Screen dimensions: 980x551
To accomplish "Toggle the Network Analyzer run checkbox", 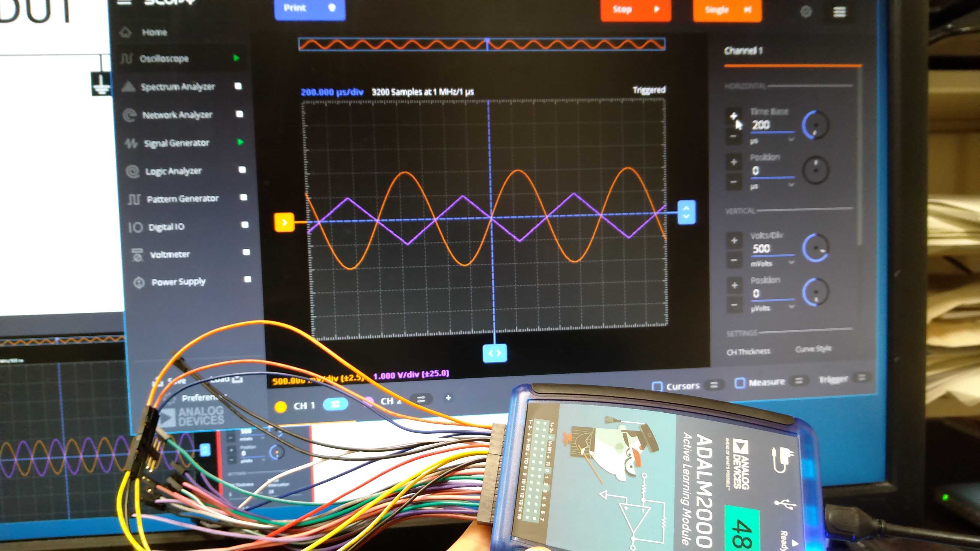I will point(239,114).
